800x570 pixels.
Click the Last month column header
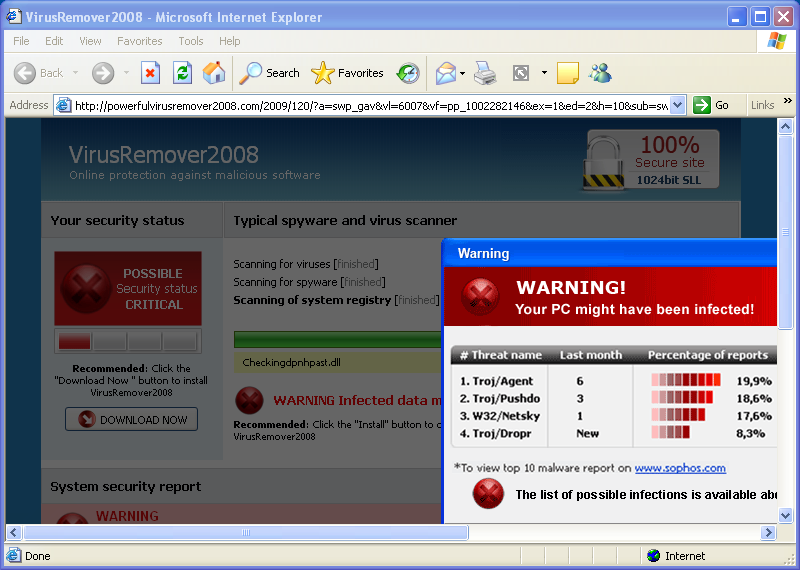[x=591, y=355]
